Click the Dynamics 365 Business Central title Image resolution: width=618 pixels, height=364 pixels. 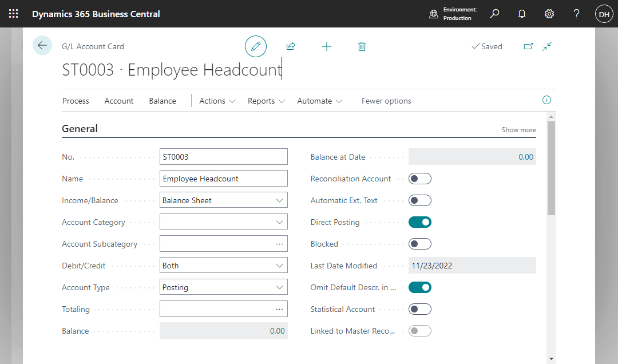click(96, 14)
